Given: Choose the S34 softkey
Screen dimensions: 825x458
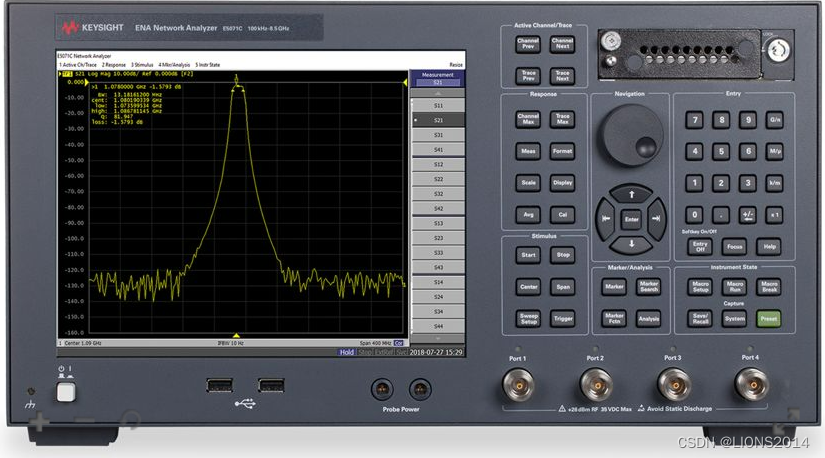Looking at the screenshot, I should 438,312.
